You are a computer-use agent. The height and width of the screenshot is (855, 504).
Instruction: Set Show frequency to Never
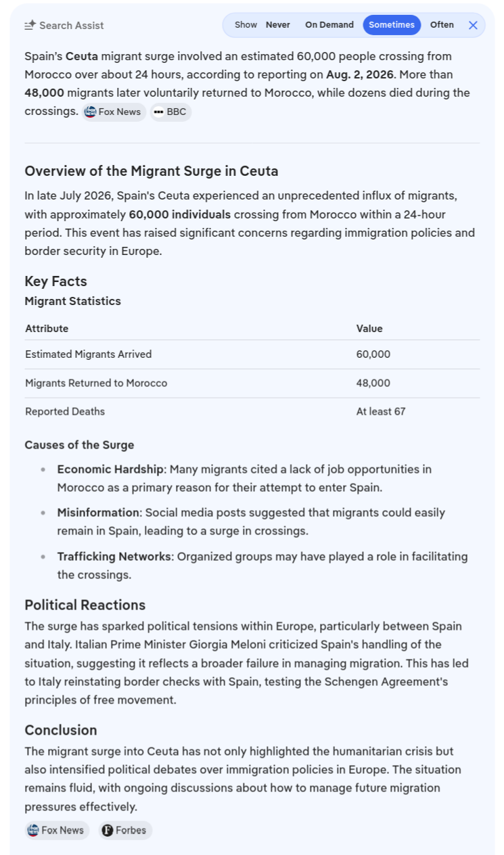(x=277, y=25)
